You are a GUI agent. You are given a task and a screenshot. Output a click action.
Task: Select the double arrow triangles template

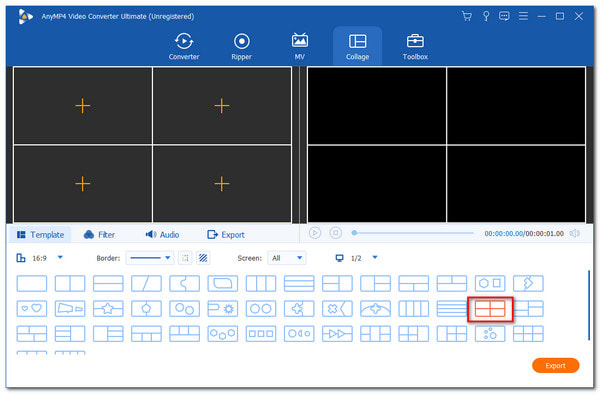[338, 334]
